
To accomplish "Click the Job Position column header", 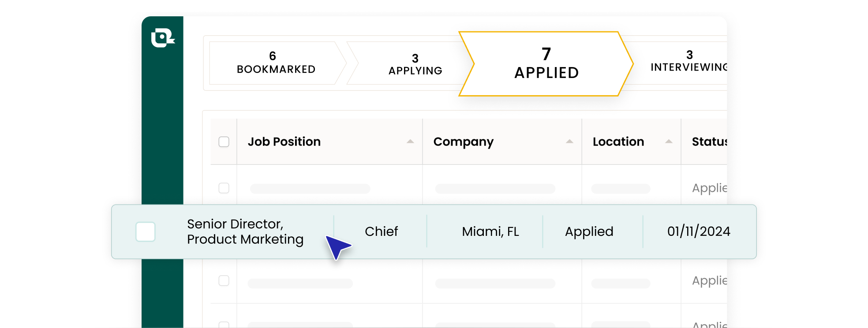I will 284,142.
